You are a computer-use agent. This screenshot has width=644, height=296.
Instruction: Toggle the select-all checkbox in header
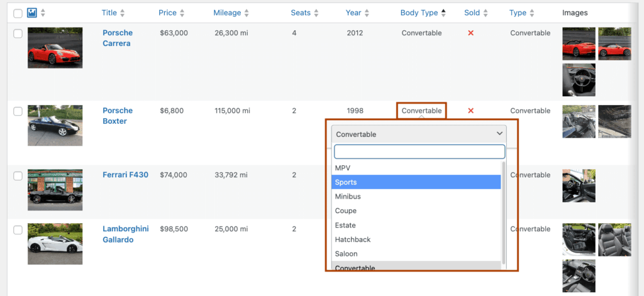pos(18,13)
